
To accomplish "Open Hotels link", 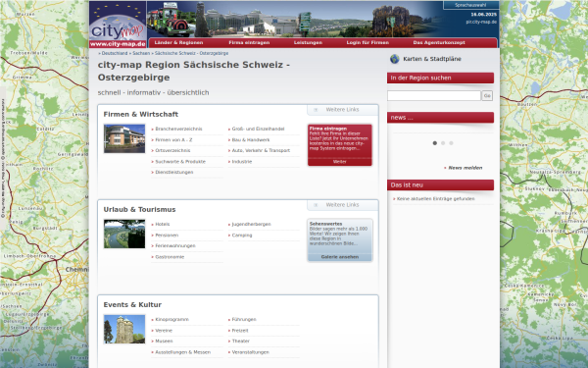I will click(163, 224).
